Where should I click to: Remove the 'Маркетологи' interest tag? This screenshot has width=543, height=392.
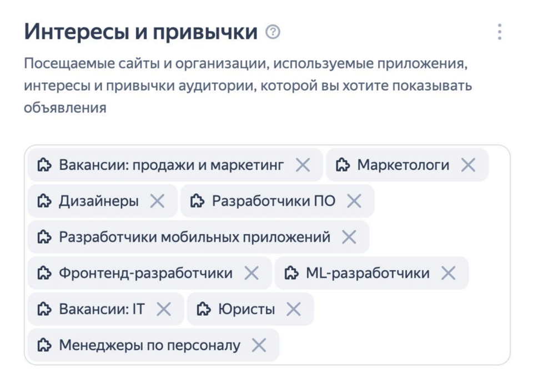(468, 165)
